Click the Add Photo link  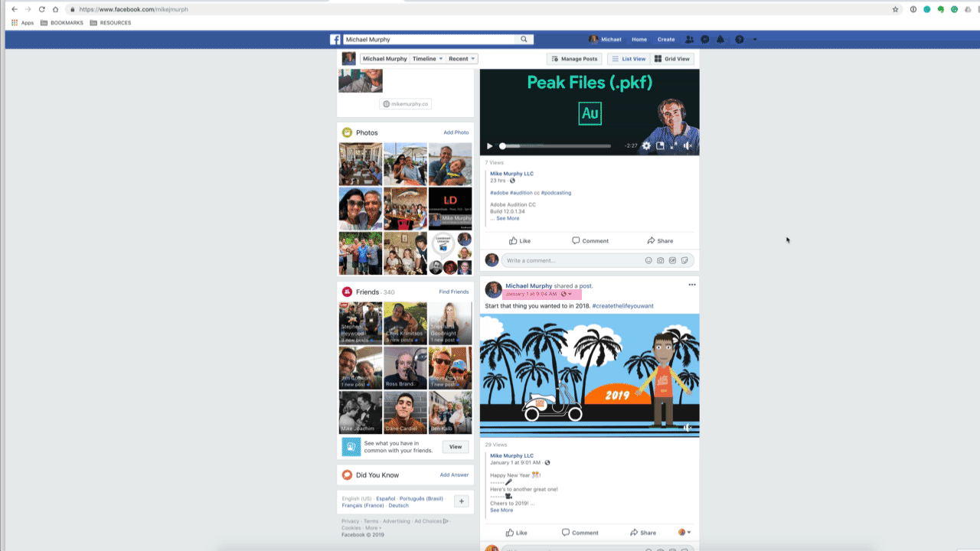[x=456, y=132]
